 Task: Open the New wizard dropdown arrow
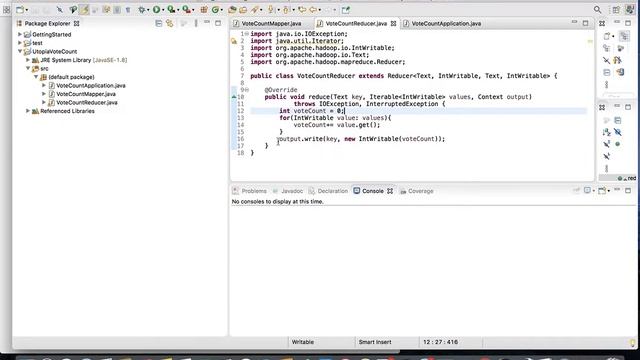27,10
